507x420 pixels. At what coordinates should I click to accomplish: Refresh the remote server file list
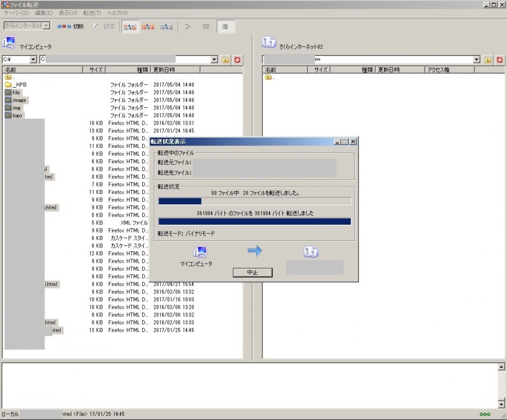tap(500, 60)
